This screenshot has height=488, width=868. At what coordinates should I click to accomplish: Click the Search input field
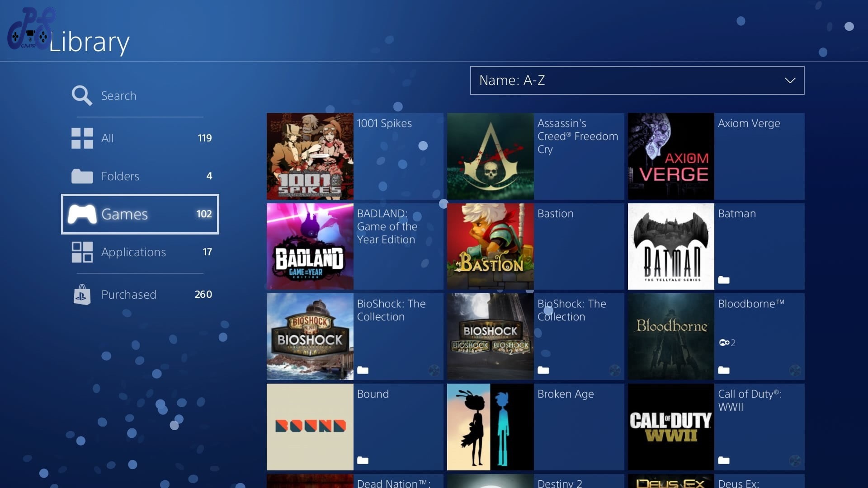tap(141, 95)
